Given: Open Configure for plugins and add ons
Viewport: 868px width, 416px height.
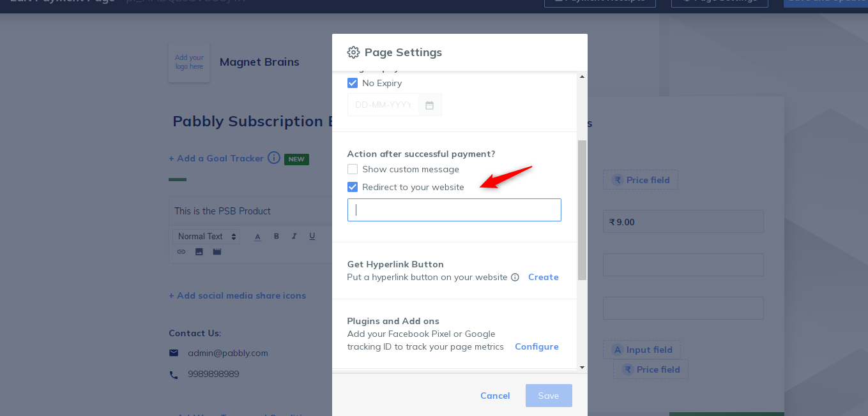Looking at the screenshot, I should click(537, 346).
